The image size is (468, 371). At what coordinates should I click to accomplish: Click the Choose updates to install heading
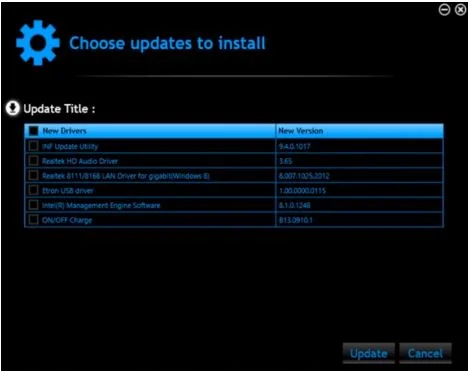(167, 43)
